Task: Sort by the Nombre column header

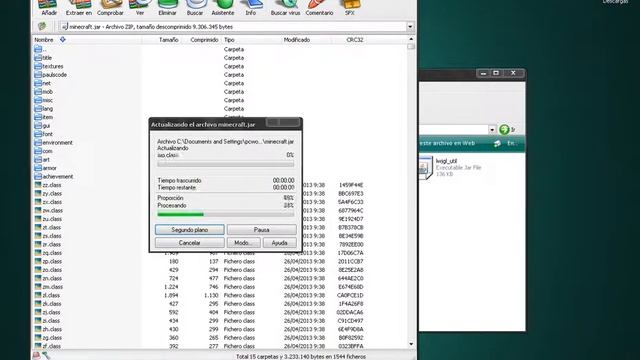Action: pyautogui.click(x=44, y=40)
